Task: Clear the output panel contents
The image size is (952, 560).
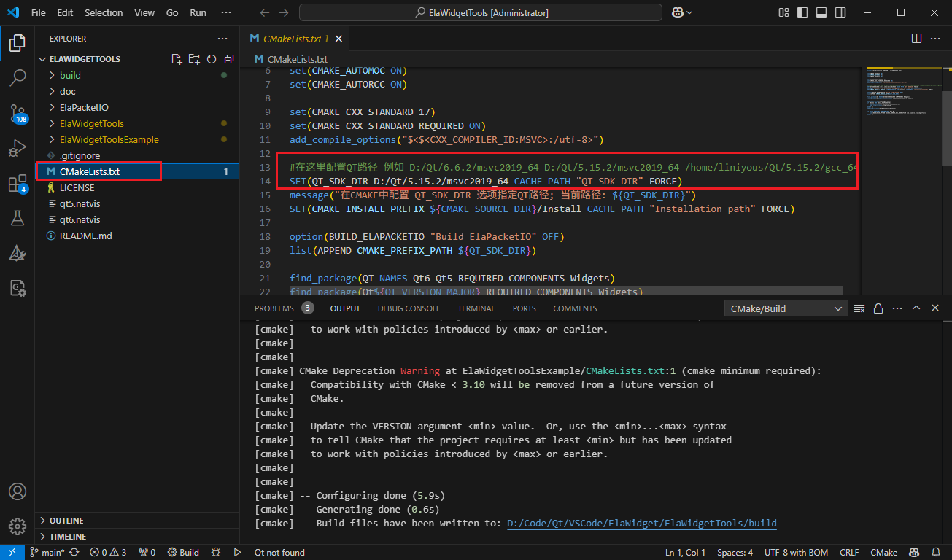Action: pos(859,308)
